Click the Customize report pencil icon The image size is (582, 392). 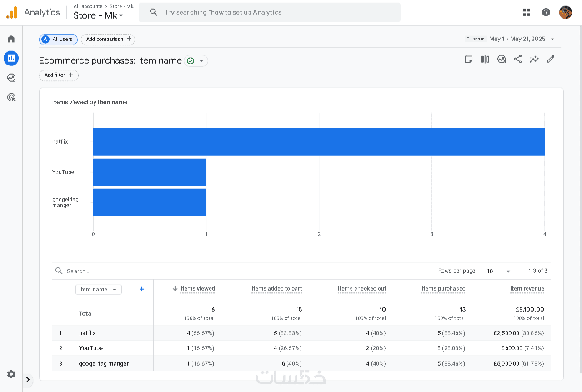551,59
